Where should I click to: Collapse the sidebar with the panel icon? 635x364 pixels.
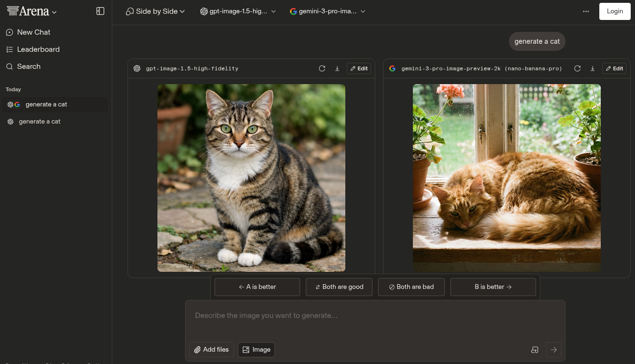(x=100, y=11)
